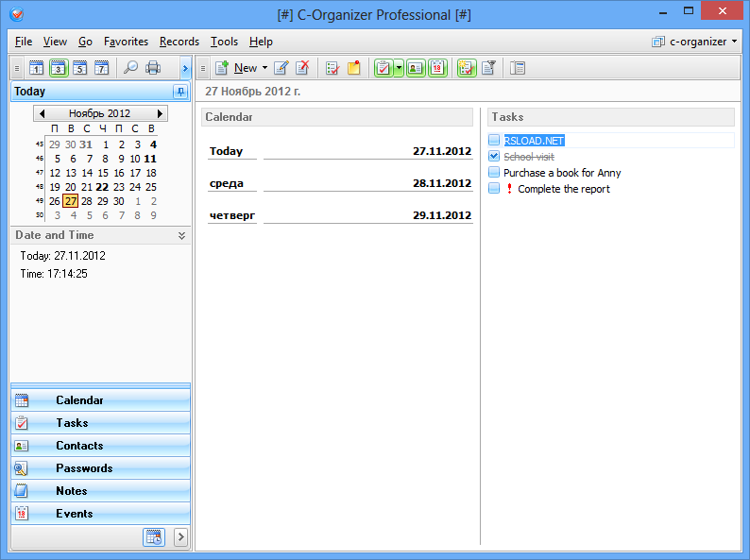The width and height of the screenshot is (750, 560).
Task: Check the RSLOAD.NET task checkbox
Action: [x=494, y=140]
